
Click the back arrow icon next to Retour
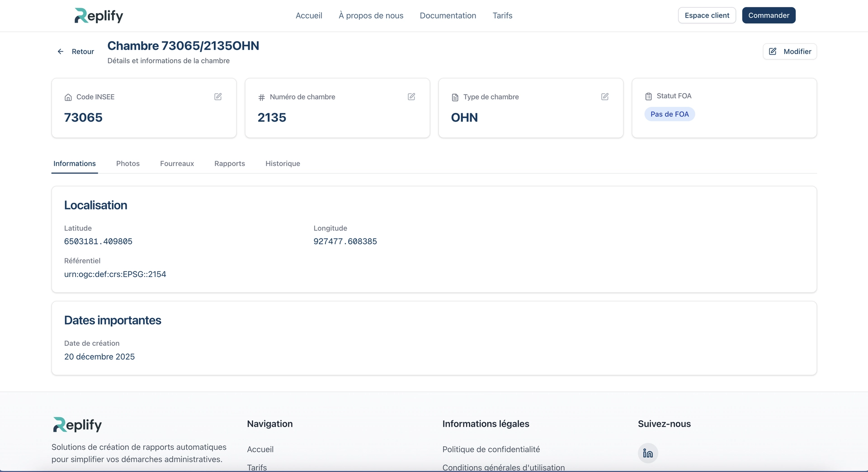tap(61, 52)
